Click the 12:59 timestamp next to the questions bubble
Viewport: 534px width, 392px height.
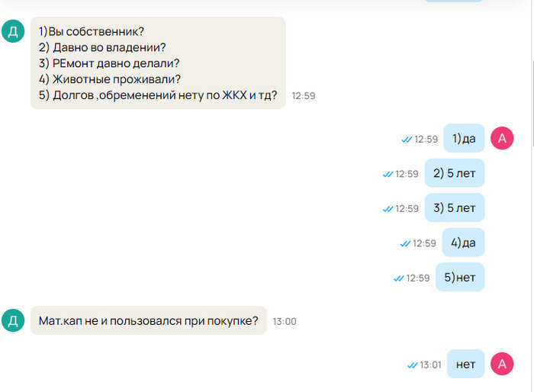[304, 95]
